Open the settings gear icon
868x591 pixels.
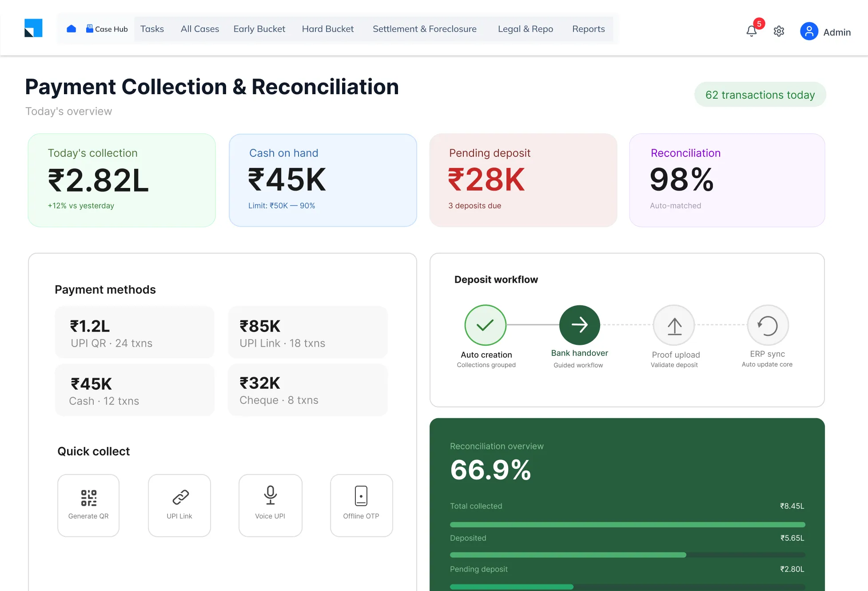tap(779, 31)
